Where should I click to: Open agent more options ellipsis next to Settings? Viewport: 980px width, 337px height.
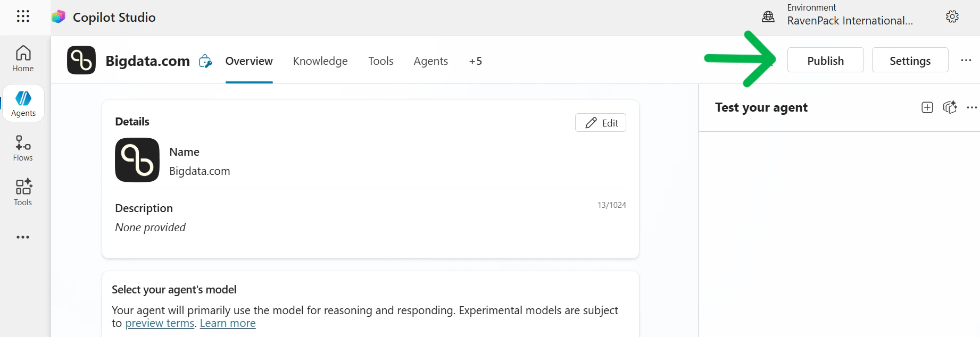tap(966, 60)
